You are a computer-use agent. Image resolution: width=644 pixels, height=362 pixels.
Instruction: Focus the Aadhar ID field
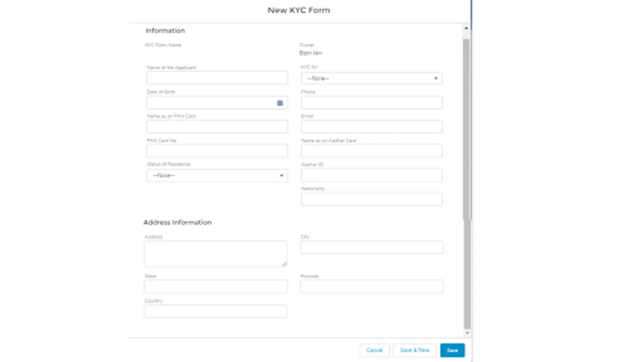372,175
